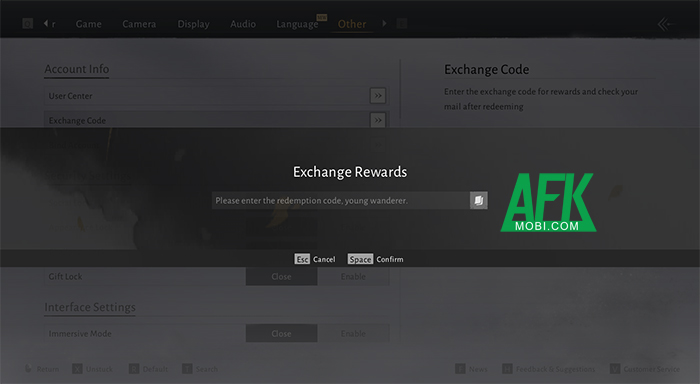Set Gift Lock to Close

pyautogui.click(x=281, y=276)
